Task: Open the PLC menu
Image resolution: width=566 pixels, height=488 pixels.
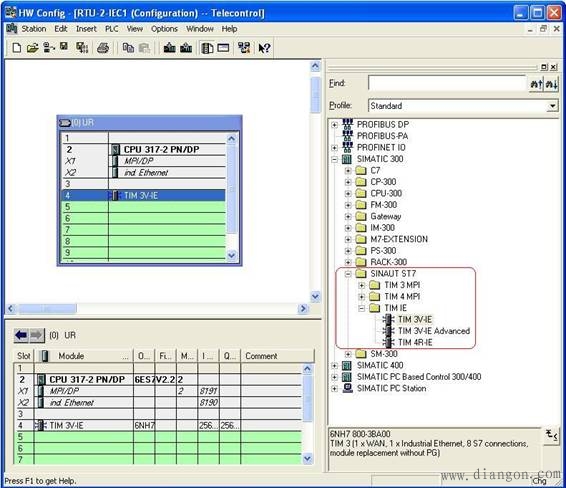Action: click(112, 29)
